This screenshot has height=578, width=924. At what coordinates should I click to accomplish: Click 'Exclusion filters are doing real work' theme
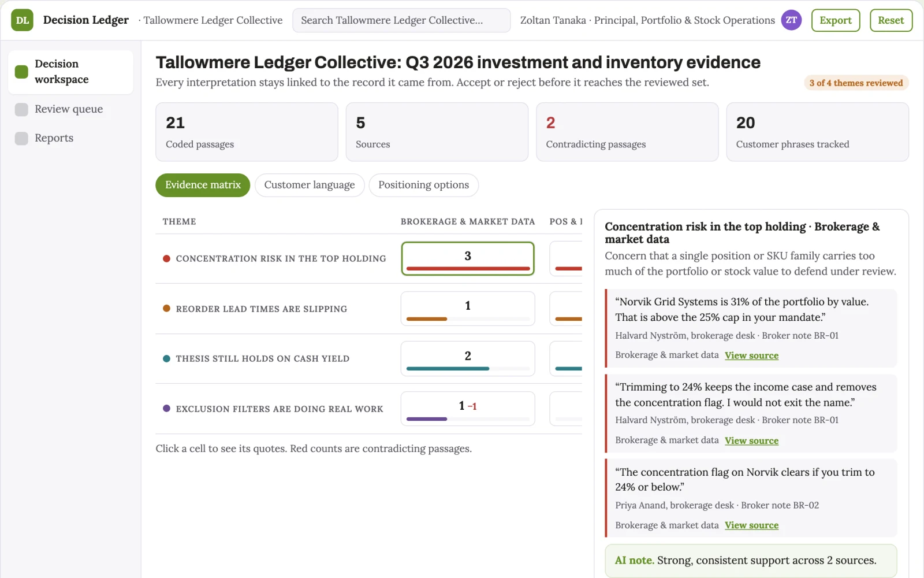(x=280, y=409)
